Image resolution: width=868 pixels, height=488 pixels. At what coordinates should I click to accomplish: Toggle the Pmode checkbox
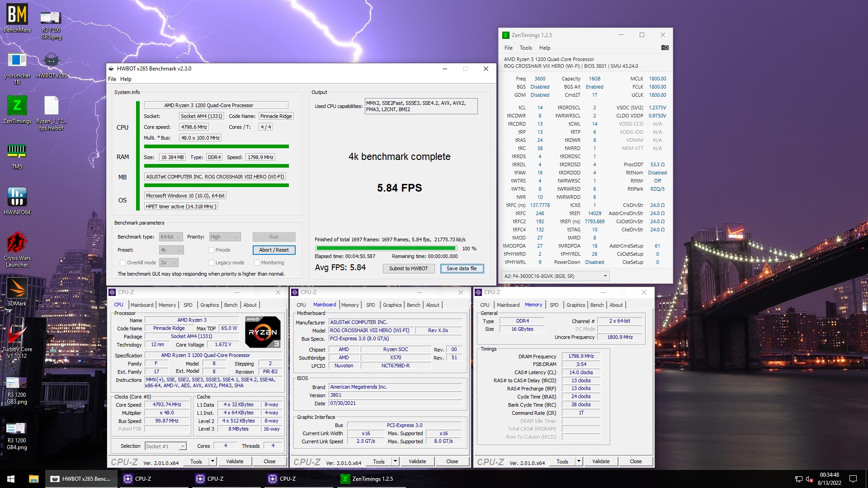pyautogui.click(x=211, y=250)
